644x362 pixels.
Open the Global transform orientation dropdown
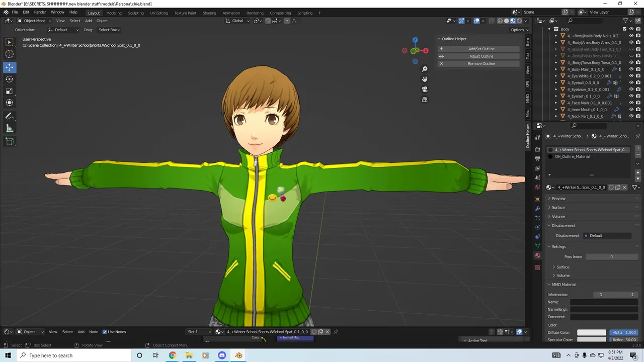click(237, 21)
